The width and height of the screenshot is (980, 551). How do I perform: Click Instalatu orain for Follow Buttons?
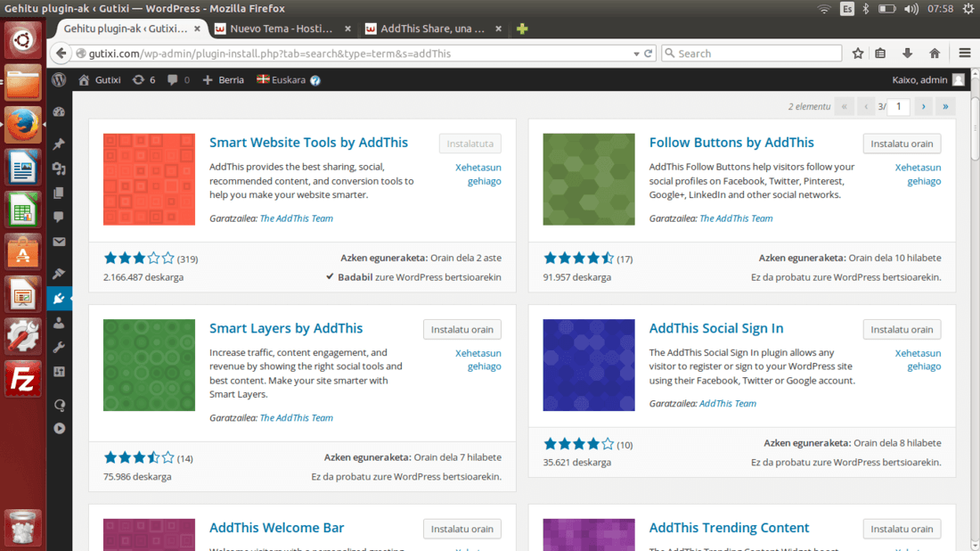tap(902, 144)
